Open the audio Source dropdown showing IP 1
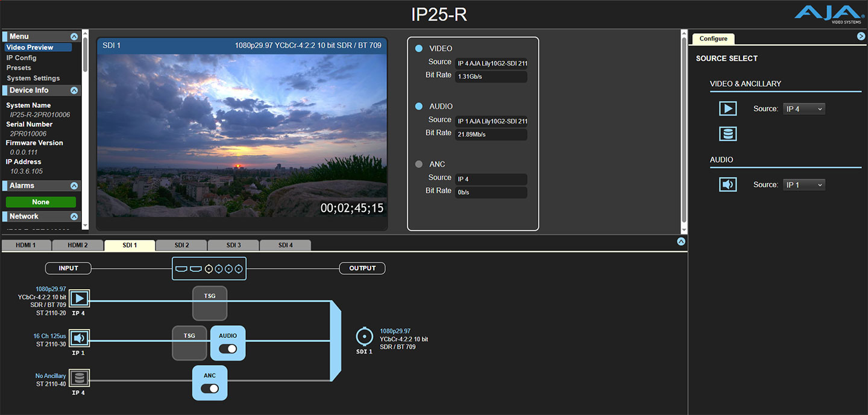 coord(804,185)
